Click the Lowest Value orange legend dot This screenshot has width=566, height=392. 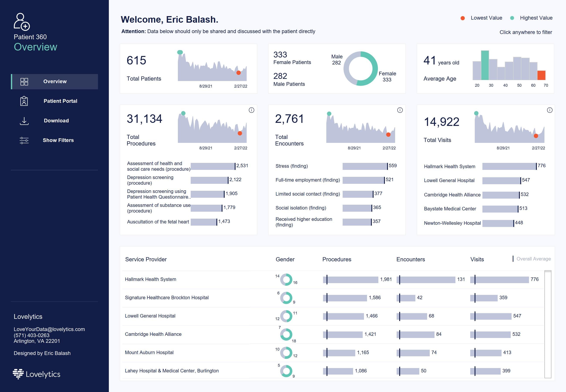tap(462, 18)
